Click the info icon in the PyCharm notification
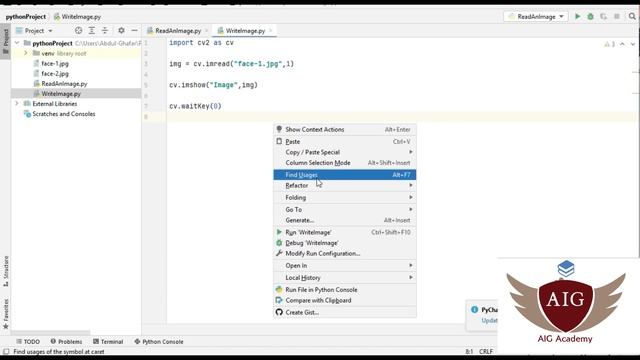 pos(474,310)
